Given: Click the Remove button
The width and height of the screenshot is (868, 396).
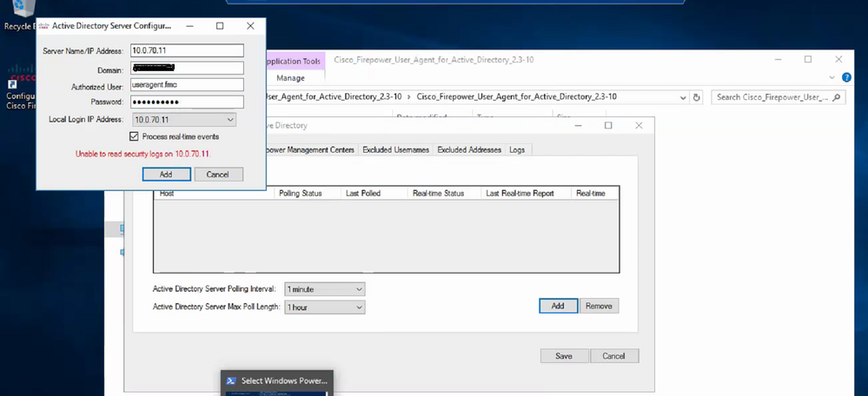Looking at the screenshot, I should click(599, 306).
